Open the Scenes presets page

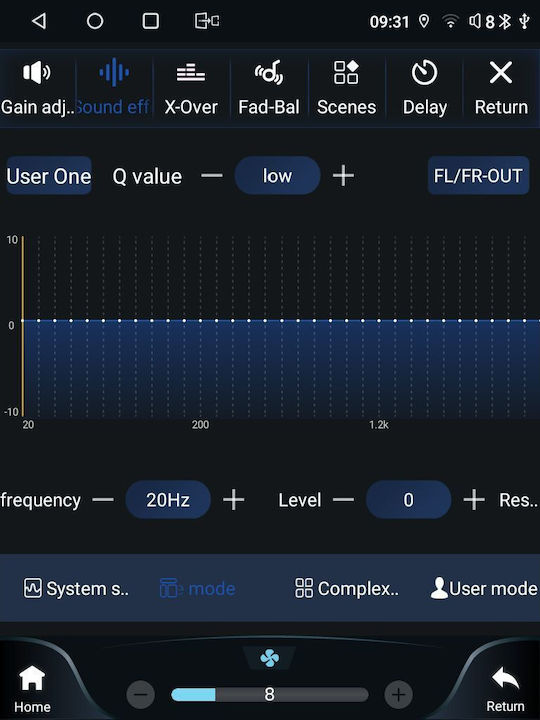[346, 88]
